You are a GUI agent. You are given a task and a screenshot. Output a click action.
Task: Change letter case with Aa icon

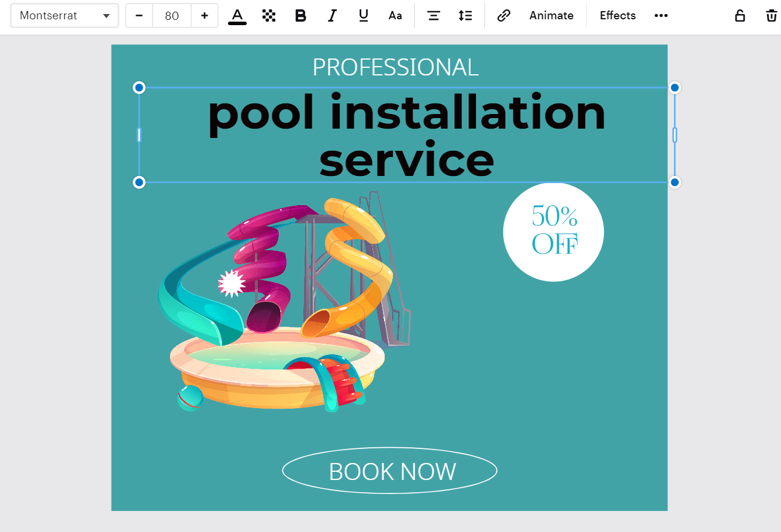tap(395, 16)
